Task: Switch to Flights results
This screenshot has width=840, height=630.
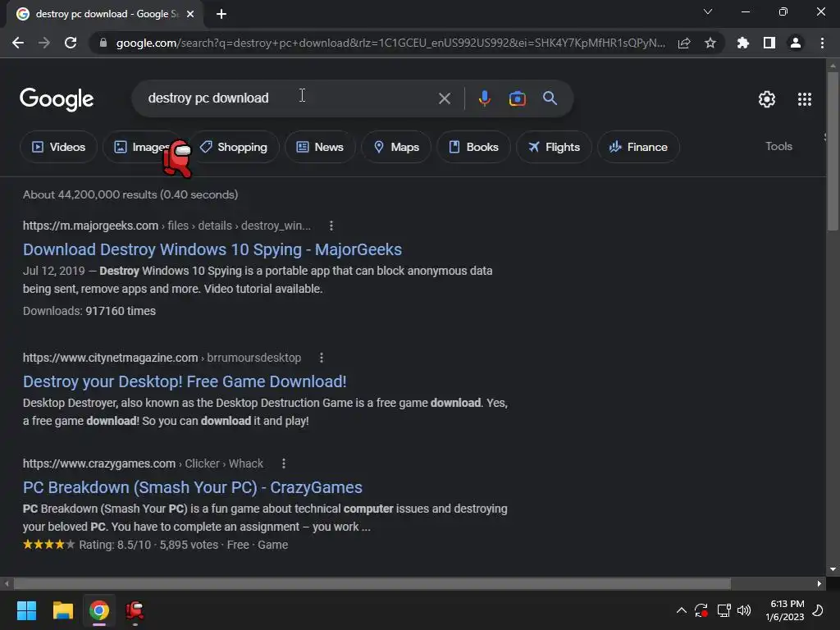Action: 554,147
